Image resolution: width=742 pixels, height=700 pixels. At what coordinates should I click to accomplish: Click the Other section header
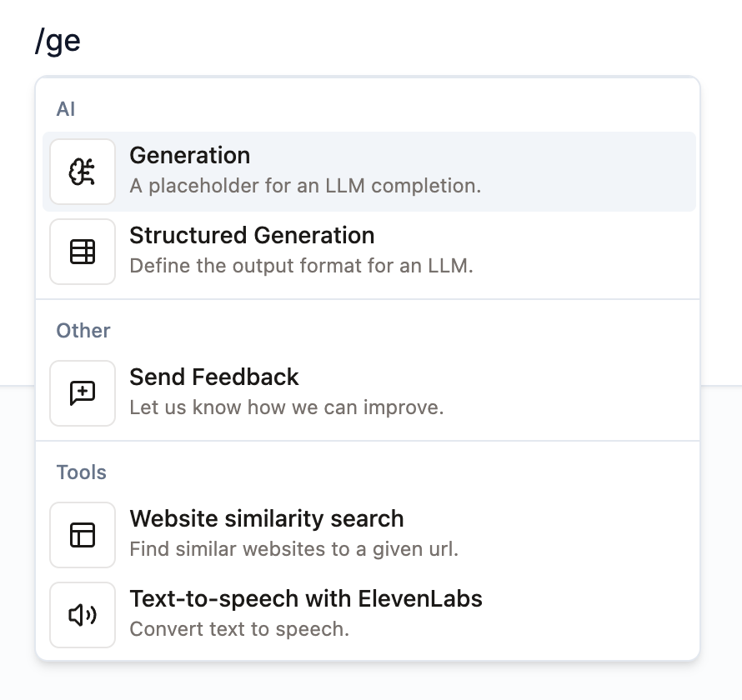pyautogui.click(x=83, y=331)
